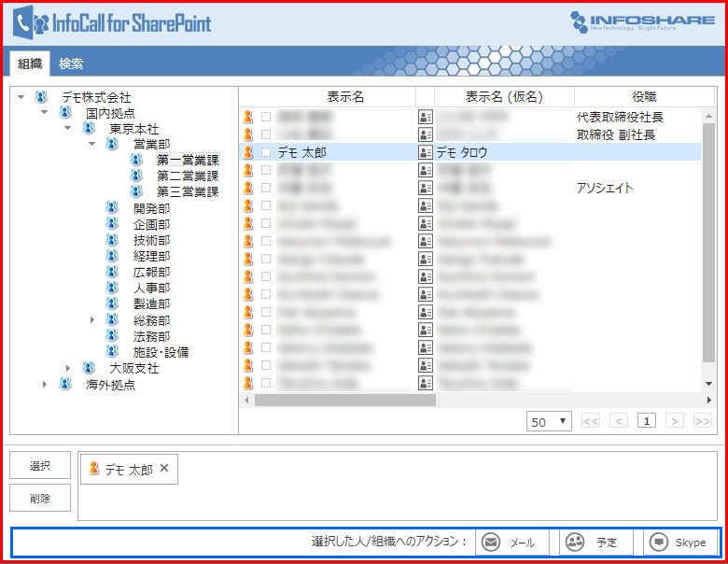Collapse the 営業部 node
This screenshot has height=564, width=728.
[x=91, y=144]
